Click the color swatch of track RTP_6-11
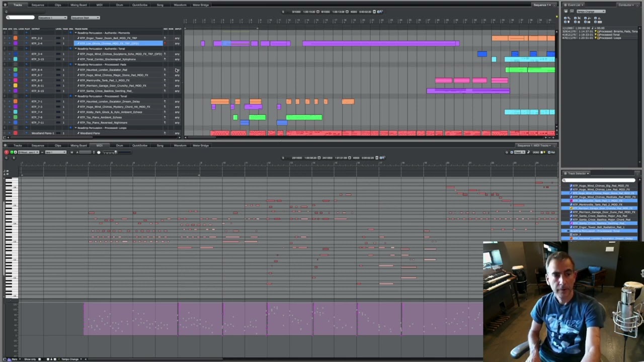This screenshot has width=644, height=362. [x=15, y=85]
